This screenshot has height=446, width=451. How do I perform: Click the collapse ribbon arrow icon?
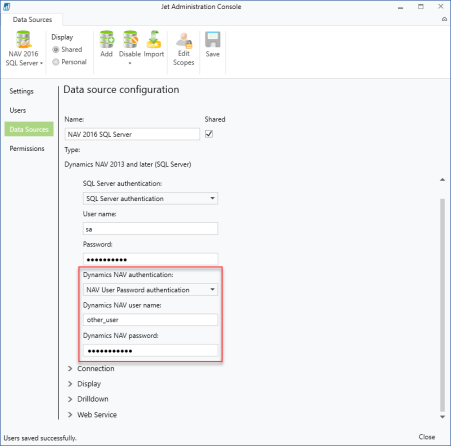(444, 19)
